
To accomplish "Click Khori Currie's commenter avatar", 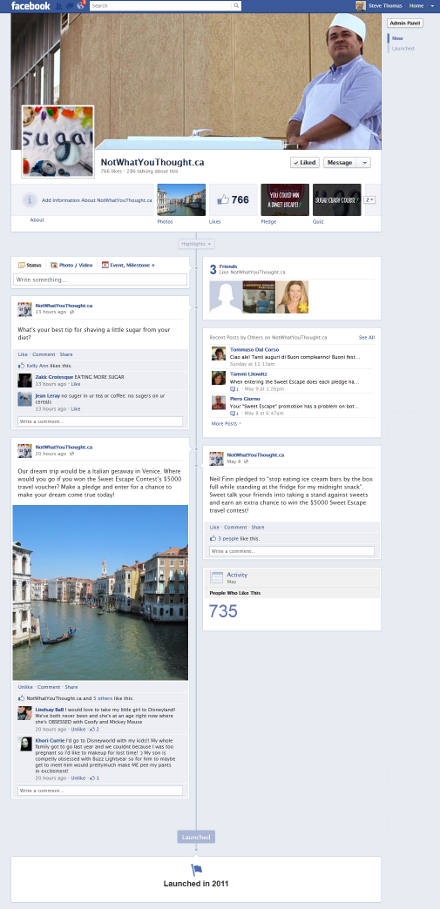I will [24, 744].
